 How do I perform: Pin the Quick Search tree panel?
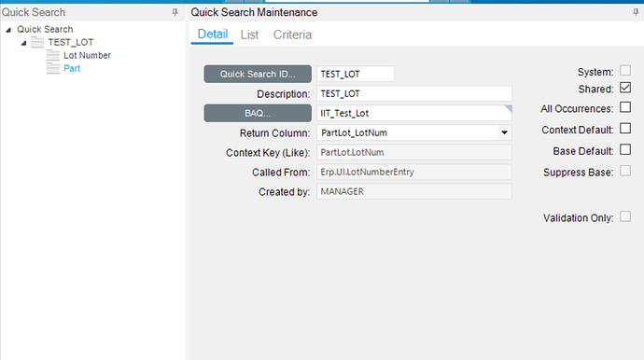(175, 12)
